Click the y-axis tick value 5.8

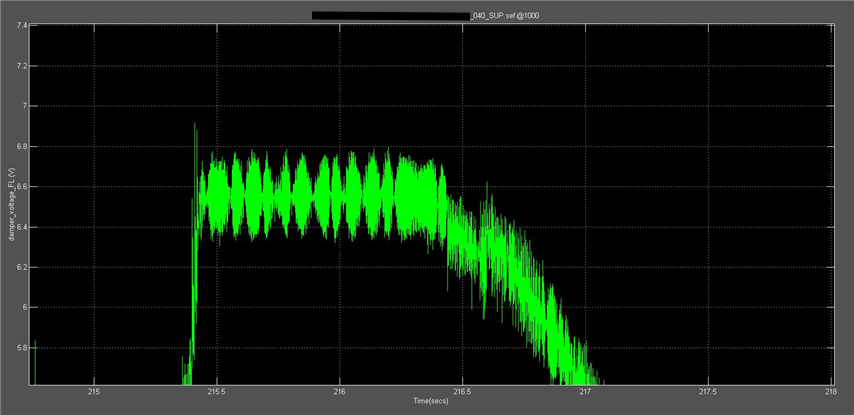point(21,348)
